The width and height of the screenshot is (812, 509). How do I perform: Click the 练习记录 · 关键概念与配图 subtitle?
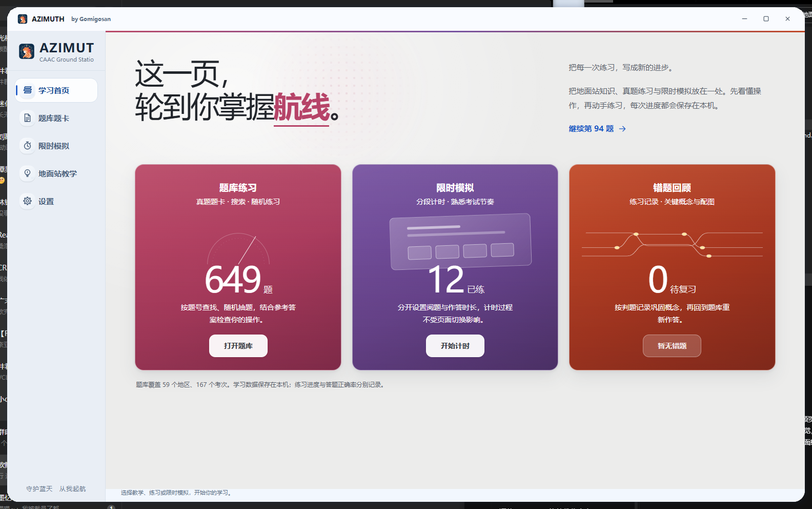tap(672, 202)
